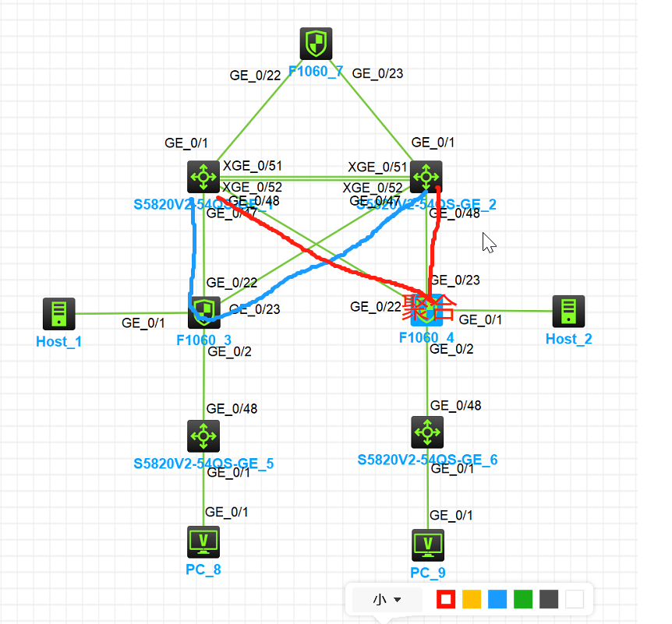Image resolution: width=672 pixels, height=624 pixels.
Task: Click GE_0/1 label above PC_8
Action: click(226, 512)
